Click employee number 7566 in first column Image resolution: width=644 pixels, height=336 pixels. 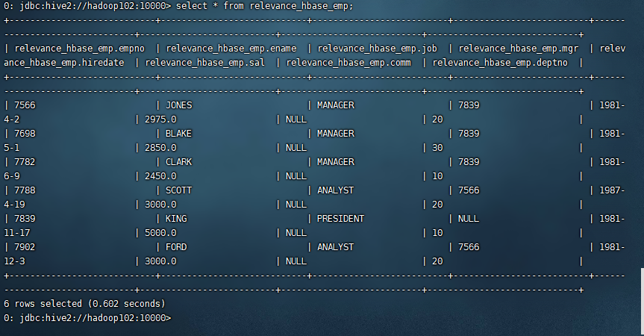point(25,105)
